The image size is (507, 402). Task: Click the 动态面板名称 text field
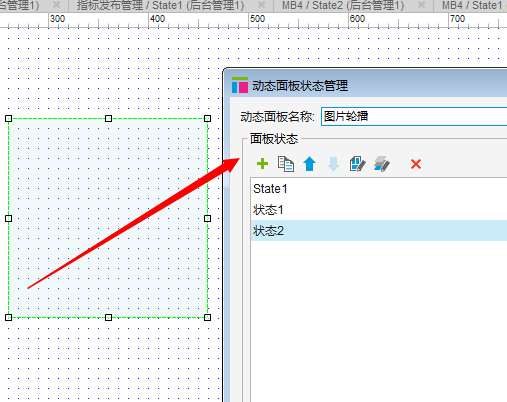[414, 116]
